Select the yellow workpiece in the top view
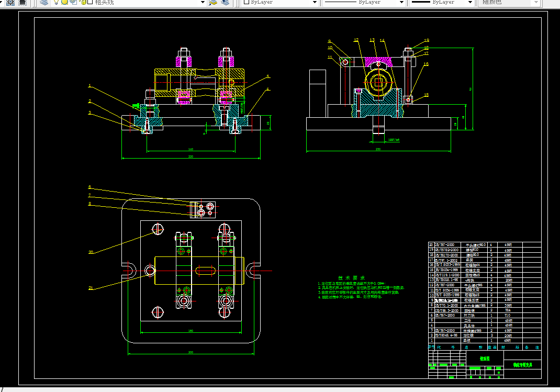Screen dimensions: 560x392 199,271
